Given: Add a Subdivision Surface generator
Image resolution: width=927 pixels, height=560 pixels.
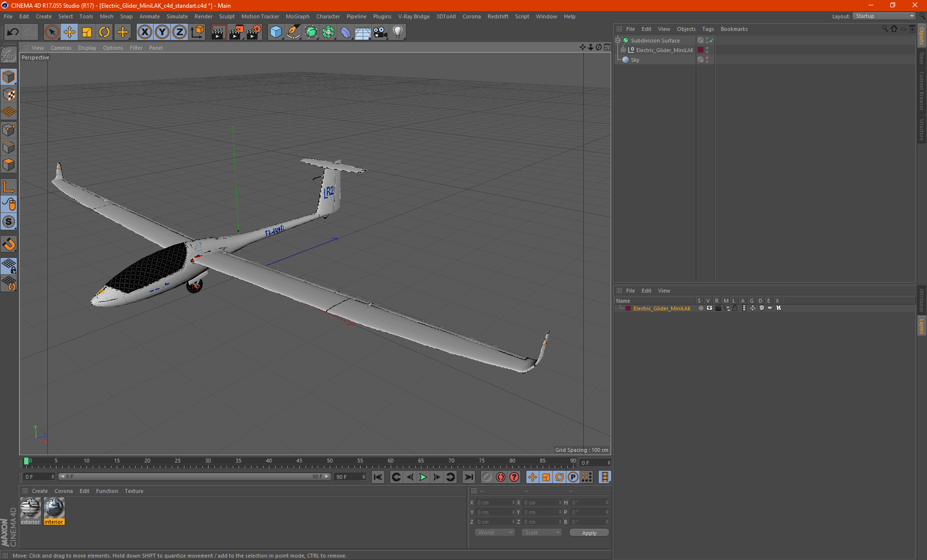Looking at the screenshot, I should (311, 32).
